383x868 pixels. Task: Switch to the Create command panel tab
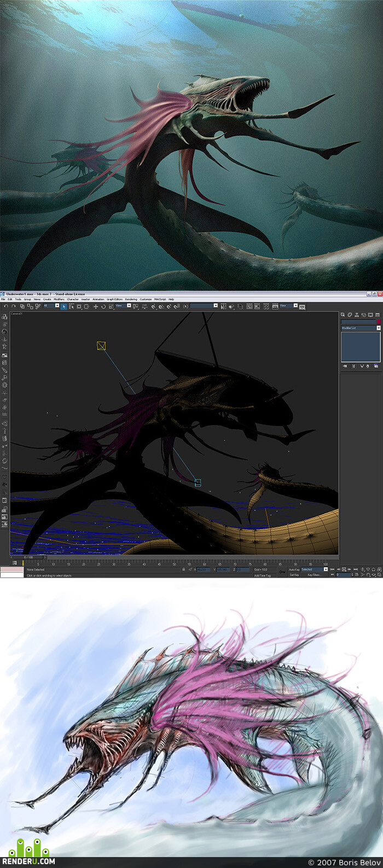pos(343,314)
